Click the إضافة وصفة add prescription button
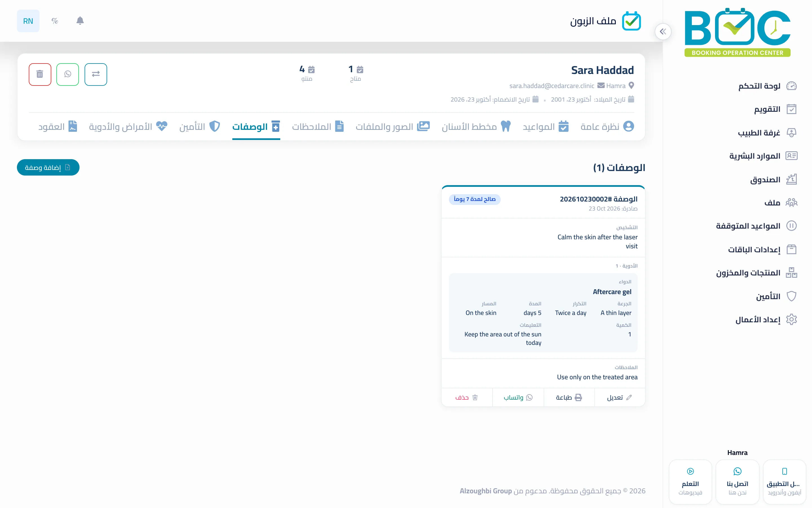This screenshot has height=508, width=812. point(48,167)
